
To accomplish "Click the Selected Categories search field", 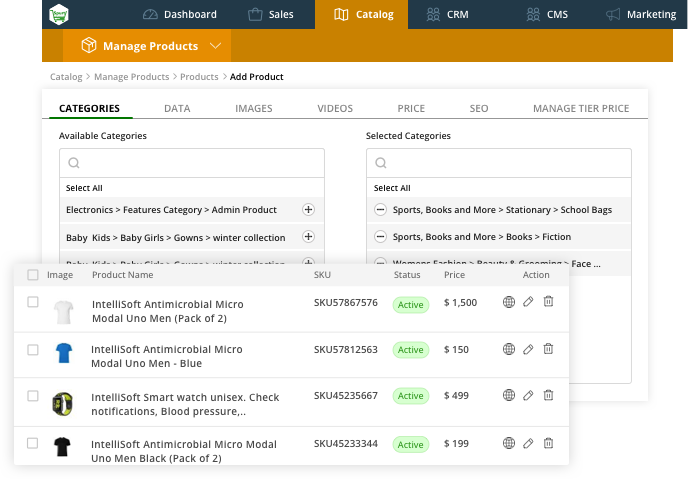I will tap(499, 163).
